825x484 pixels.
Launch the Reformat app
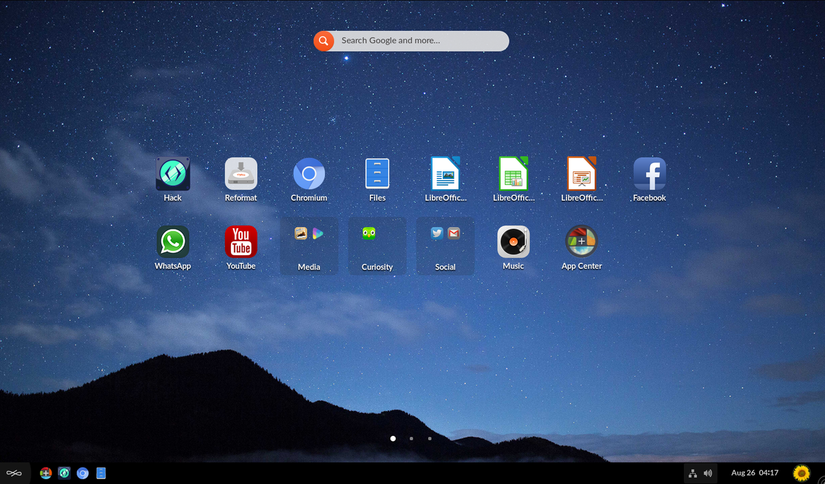[x=241, y=174]
